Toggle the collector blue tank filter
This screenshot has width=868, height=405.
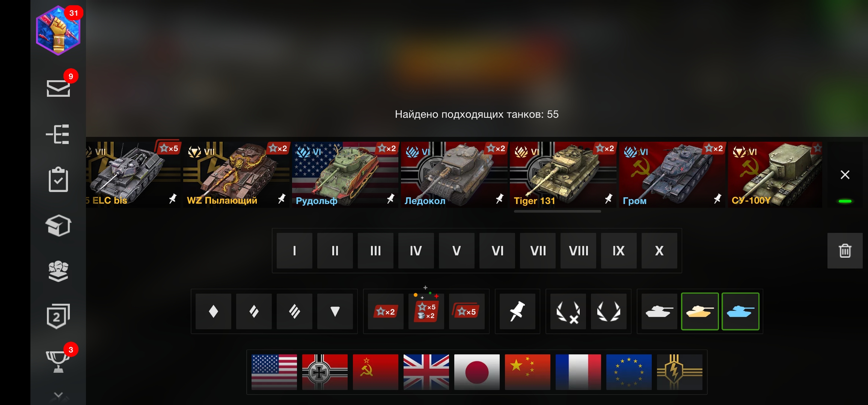coord(740,311)
